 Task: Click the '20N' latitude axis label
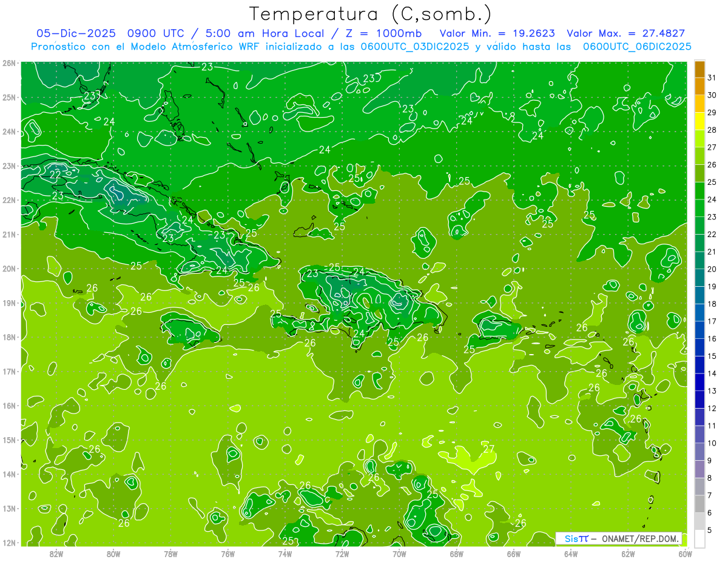[x=8, y=269]
